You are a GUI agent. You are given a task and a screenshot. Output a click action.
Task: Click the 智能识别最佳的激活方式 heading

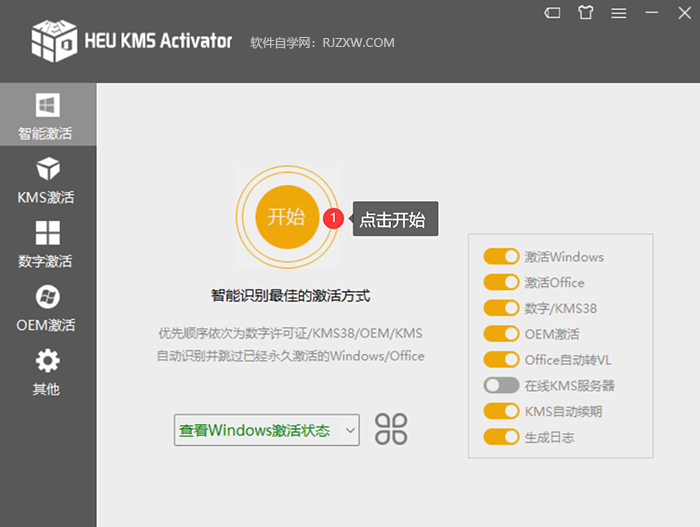291,295
